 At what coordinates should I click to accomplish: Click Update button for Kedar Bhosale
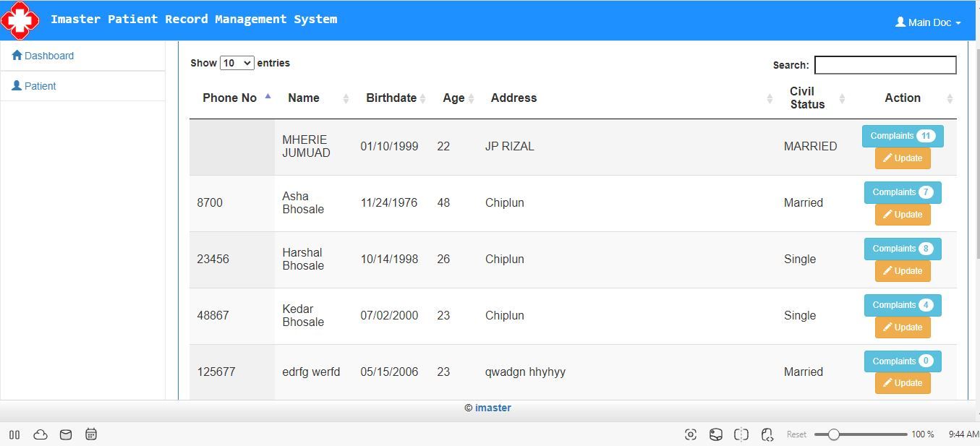click(x=902, y=327)
